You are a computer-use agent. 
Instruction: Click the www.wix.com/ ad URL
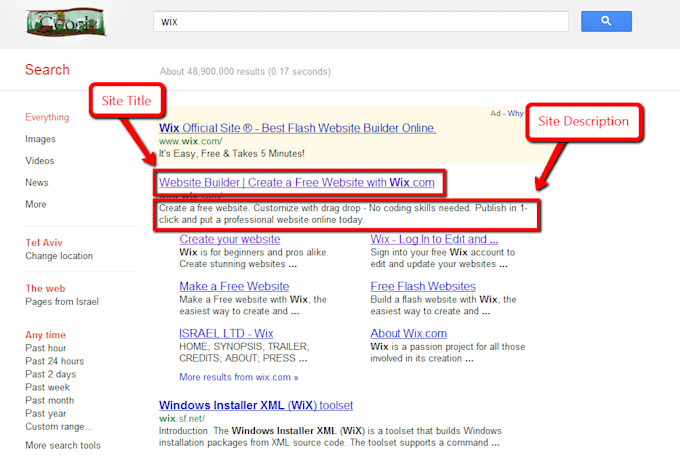191,141
